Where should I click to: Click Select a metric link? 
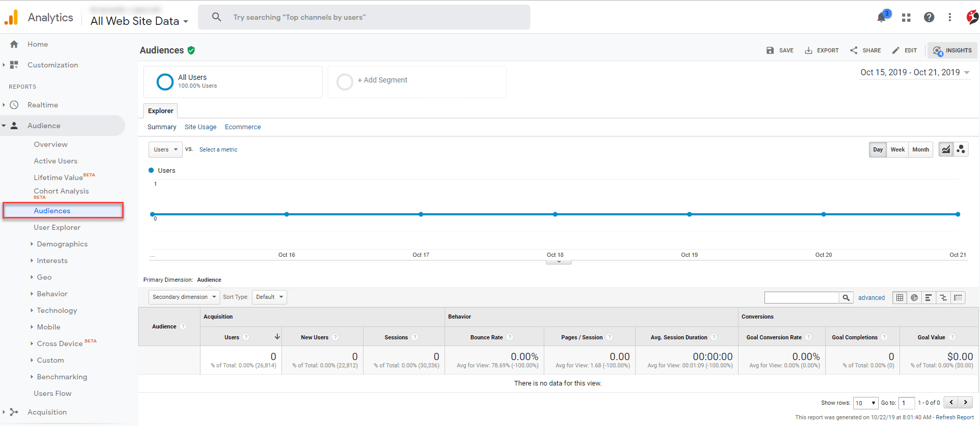click(x=218, y=149)
